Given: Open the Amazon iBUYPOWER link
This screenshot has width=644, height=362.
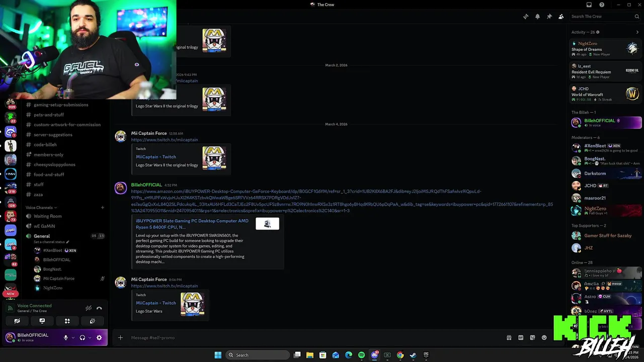Looking at the screenshot, I should tap(342, 201).
